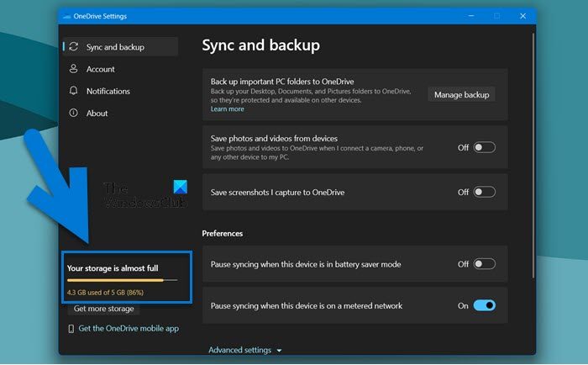Toggle Save screenshots I capture to OneDrive
Screen dimensions: 588x365
tap(484, 192)
